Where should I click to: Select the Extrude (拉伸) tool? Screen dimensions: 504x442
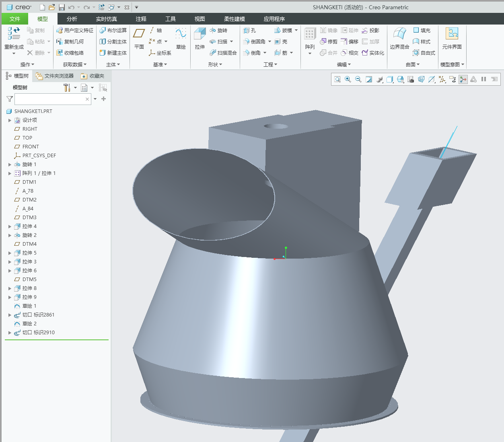(x=200, y=39)
